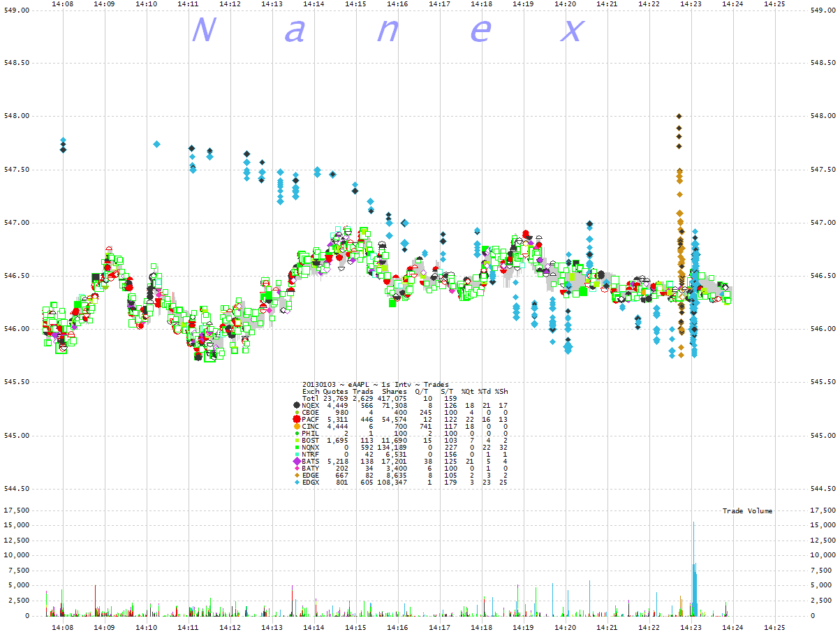This screenshot has height=632, width=840.
Task: Click the "%Sh" column header in the legend
Action: click(501, 392)
